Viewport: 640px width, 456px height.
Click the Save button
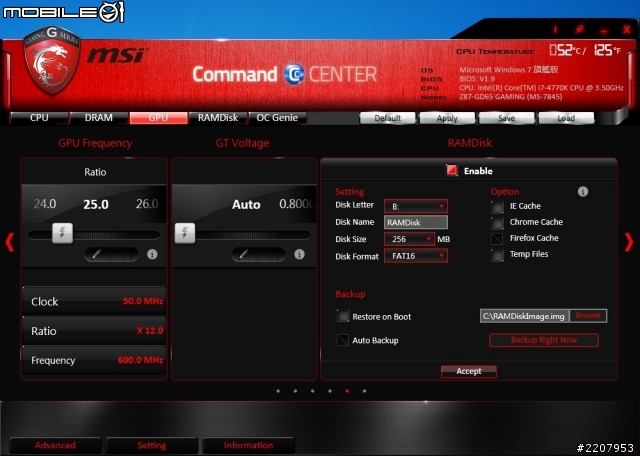tap(506, 118)
